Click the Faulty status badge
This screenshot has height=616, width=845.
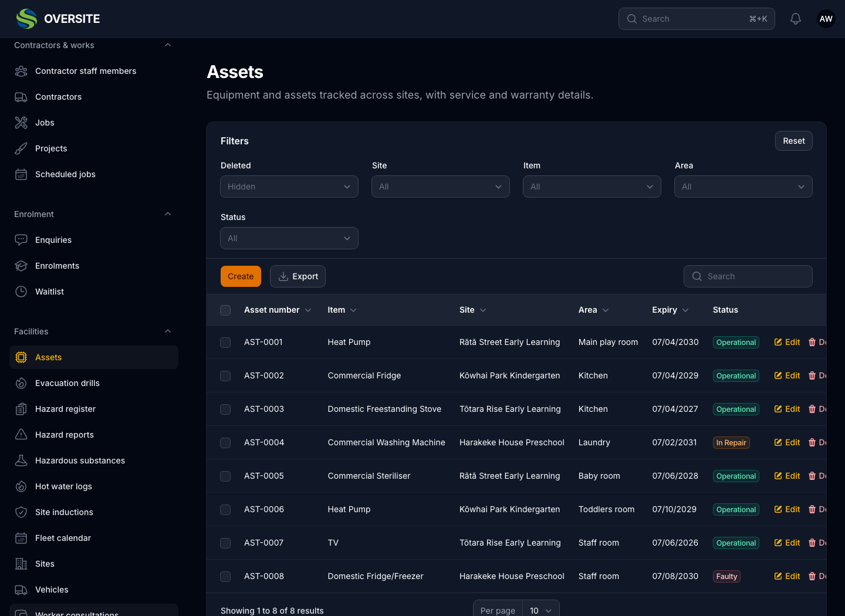pos(726,576)
